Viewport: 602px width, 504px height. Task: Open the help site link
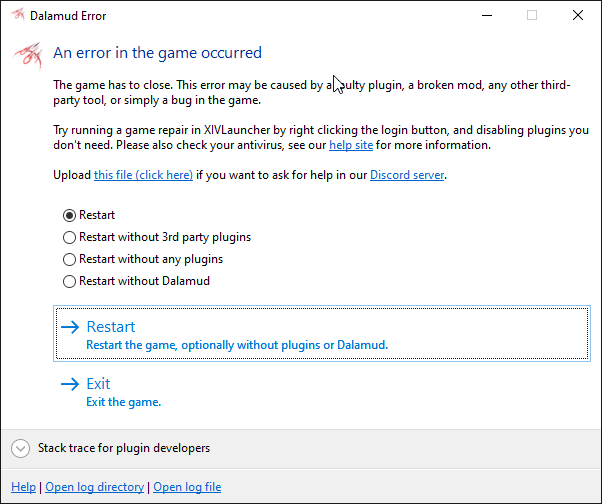(x=351, y=145)
